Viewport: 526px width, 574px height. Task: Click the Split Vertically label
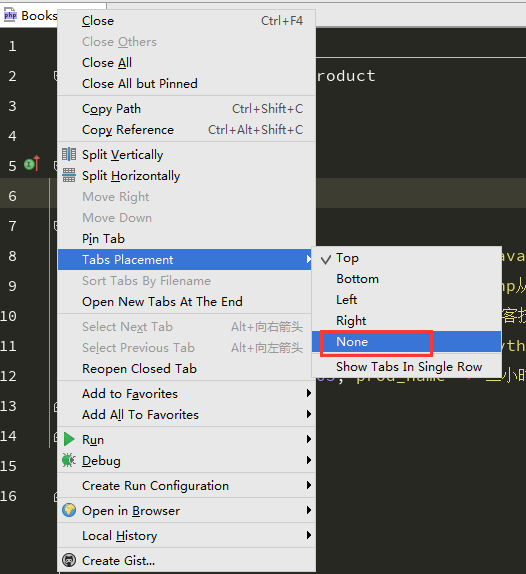click(x=122, y=155)
